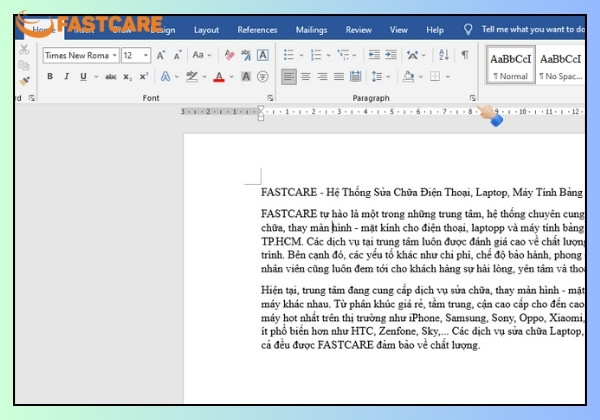Image resolution: width=600 pixels, height=420 pixels.
Task: Toggle bulleted list
Action: coord(289,55)
